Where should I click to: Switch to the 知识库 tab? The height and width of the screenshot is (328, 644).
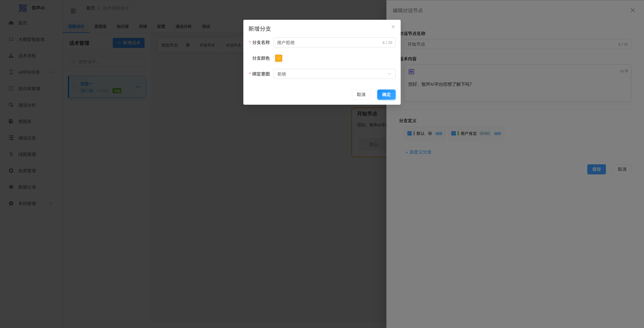[123, 26]
